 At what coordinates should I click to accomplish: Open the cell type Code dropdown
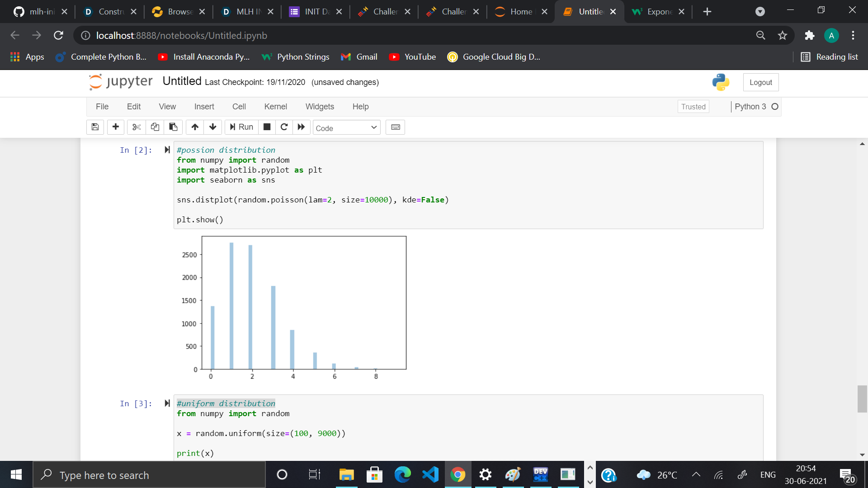coord(346,128)
